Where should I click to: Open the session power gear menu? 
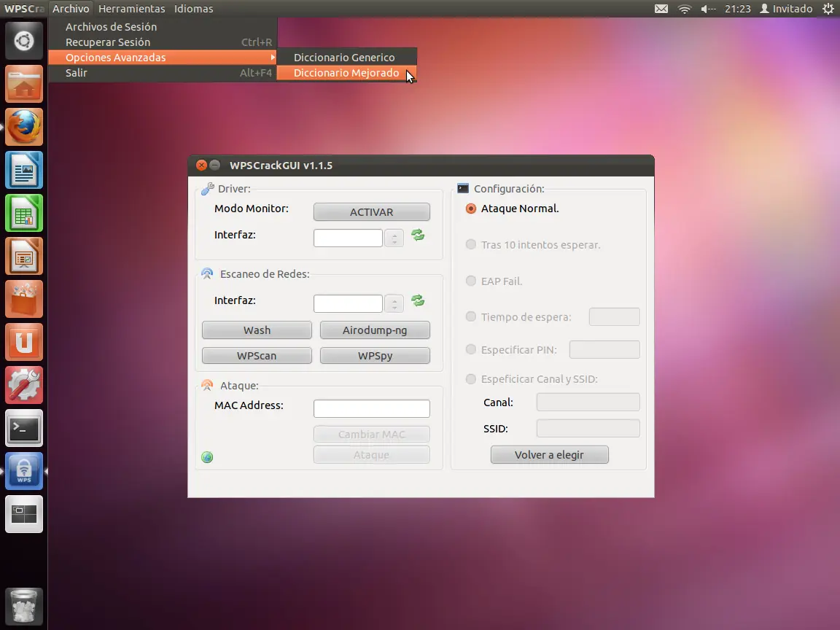pyautogui.click(x=828, y=9)
